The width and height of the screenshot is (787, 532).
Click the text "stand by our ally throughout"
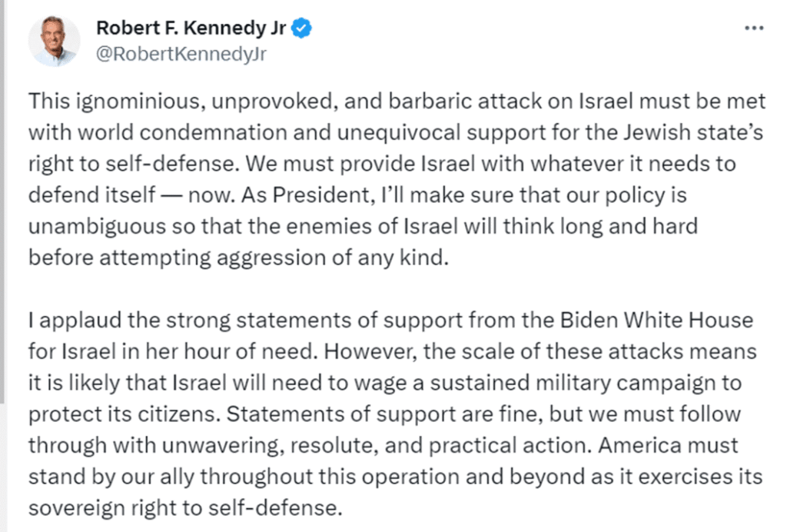pyautogui.click(x=170, y=477)
